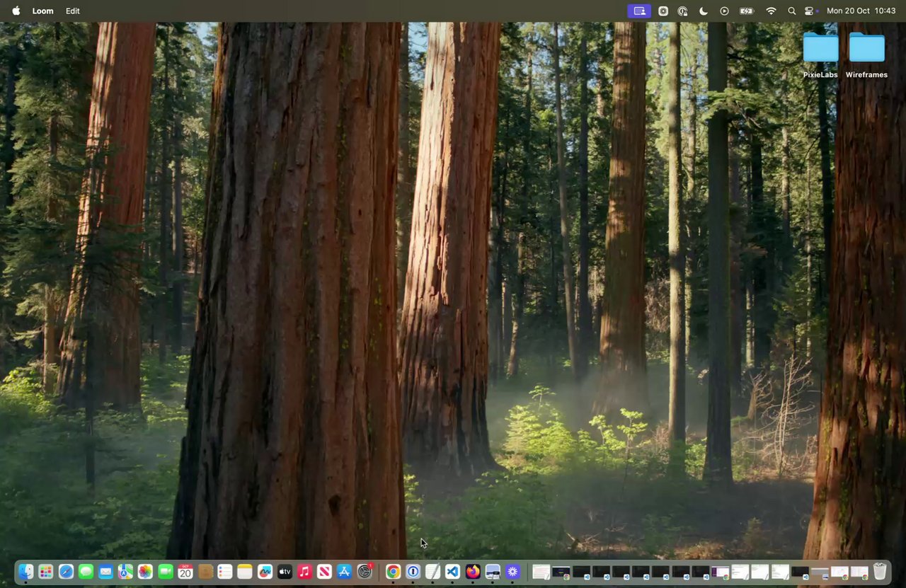Open Reminders from the Dock

[x=225, y=572]
